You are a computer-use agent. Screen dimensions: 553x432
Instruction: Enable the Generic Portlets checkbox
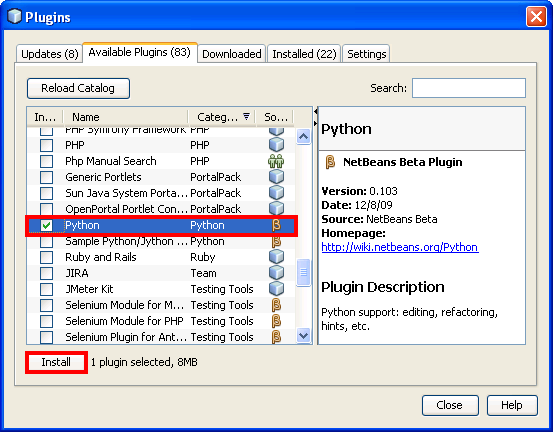pyautogui.click(x=46, y=177)
